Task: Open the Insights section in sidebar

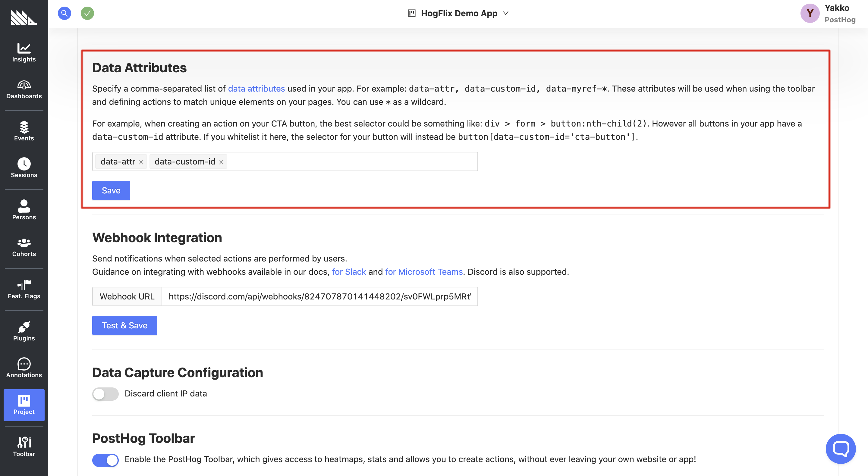Action: pyautogui.click(x=24, y=52)
